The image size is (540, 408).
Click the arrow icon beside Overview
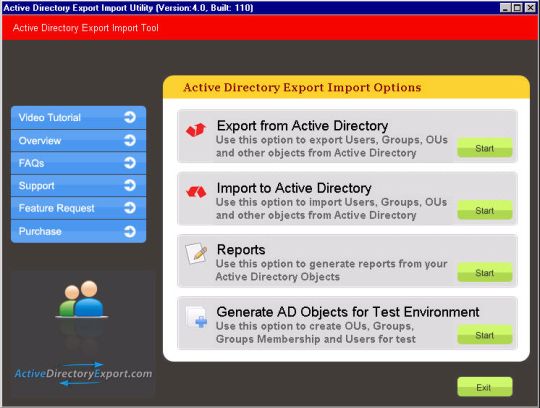[130, 140]
